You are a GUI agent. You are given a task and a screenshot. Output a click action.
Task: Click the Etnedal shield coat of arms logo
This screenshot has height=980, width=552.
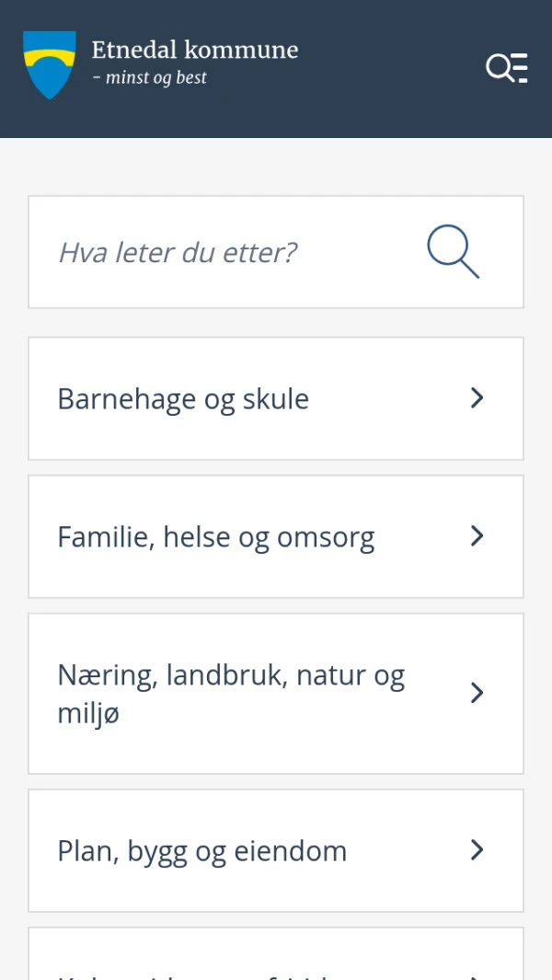point(50,64)
